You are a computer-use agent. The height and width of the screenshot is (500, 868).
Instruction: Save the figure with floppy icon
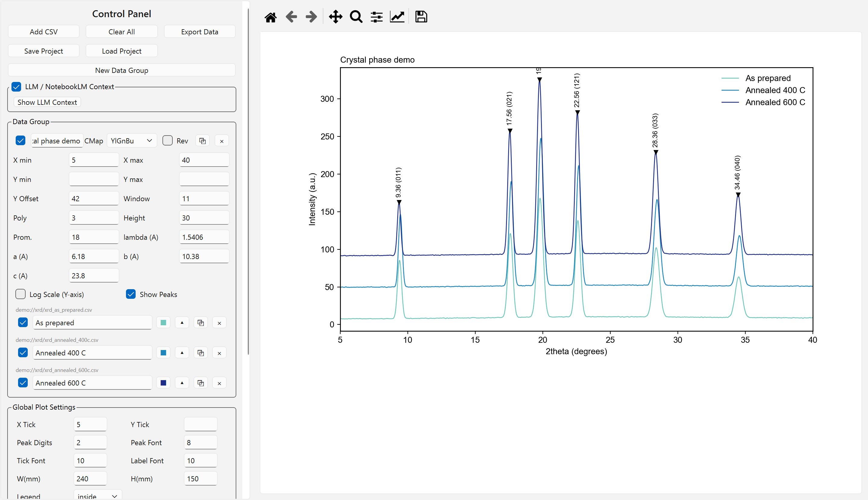pos(421,17)
